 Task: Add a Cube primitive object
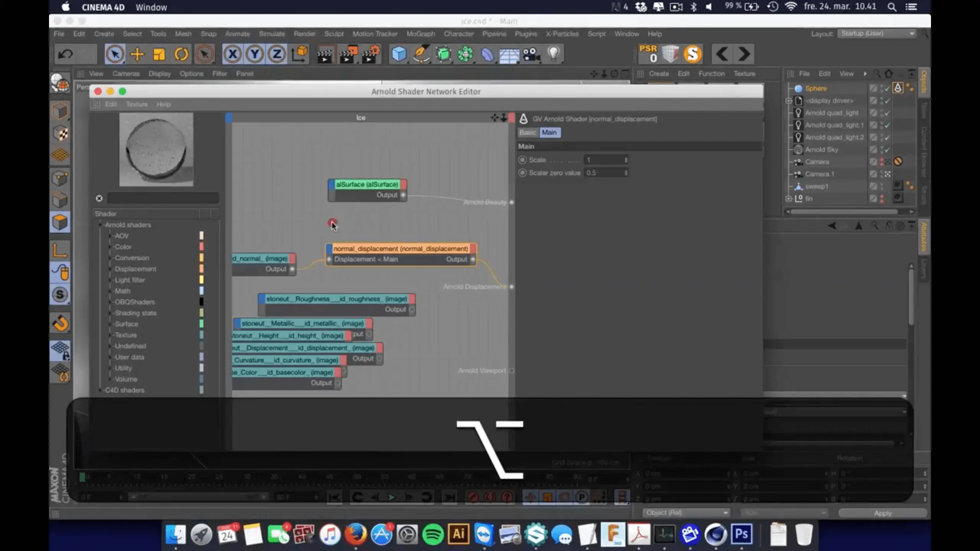point(399,54)
